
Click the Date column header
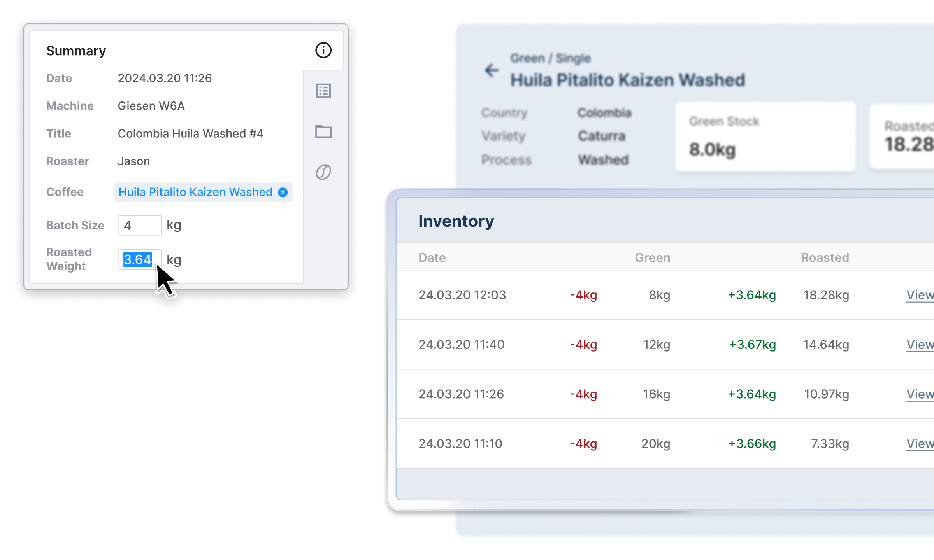[x=432, y=257]
